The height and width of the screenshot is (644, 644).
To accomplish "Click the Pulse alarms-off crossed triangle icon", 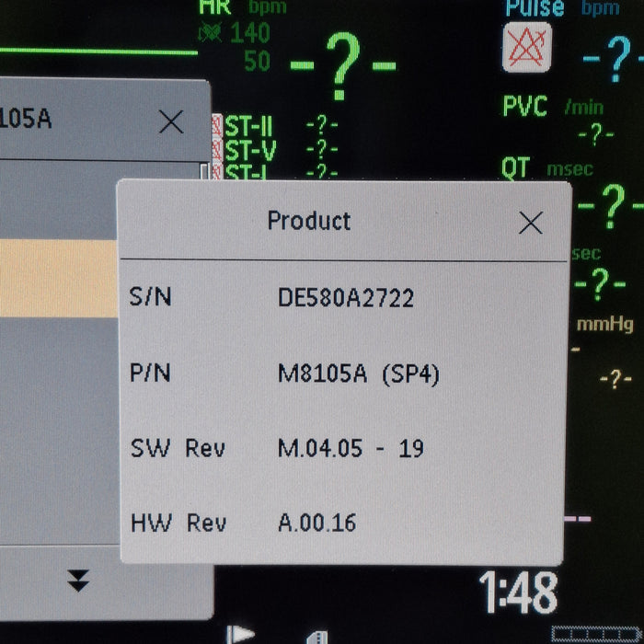I will click(x=528, y=48).
